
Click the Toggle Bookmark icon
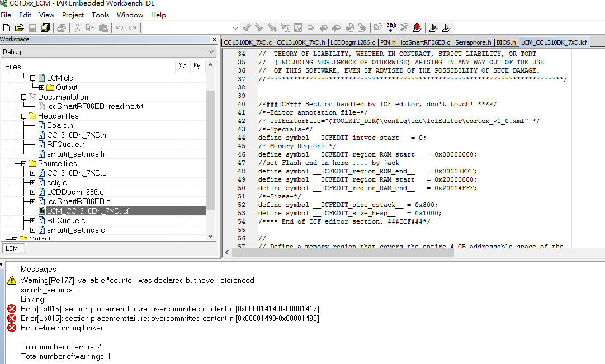click(x=310, y=28)
